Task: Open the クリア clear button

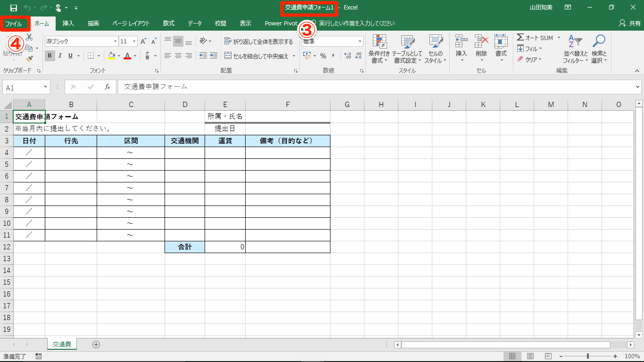Action: (529, 59)
